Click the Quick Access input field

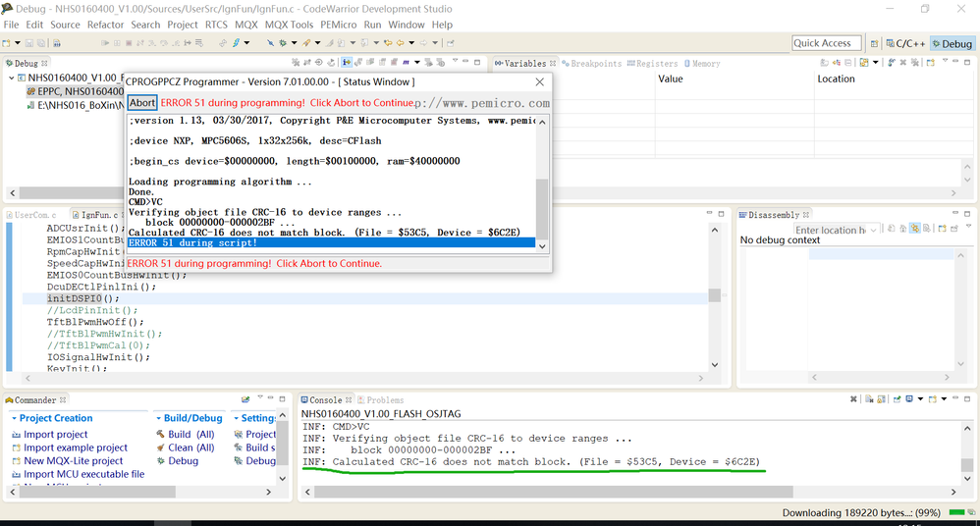826,43
